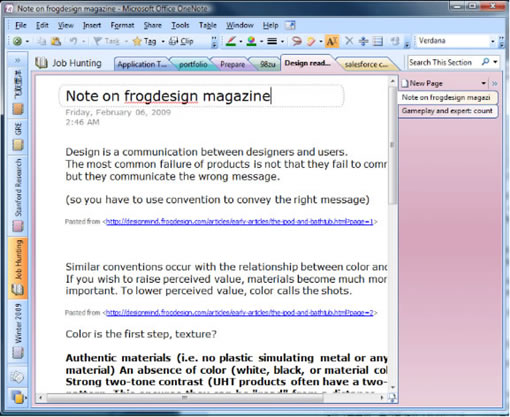The image size is (510, 417).
Task: Click the line thickness icon
Action: (272, 41)
